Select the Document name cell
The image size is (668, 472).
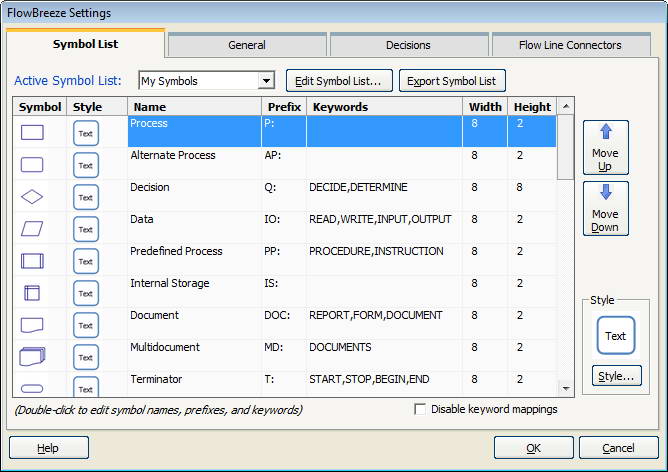194,323
